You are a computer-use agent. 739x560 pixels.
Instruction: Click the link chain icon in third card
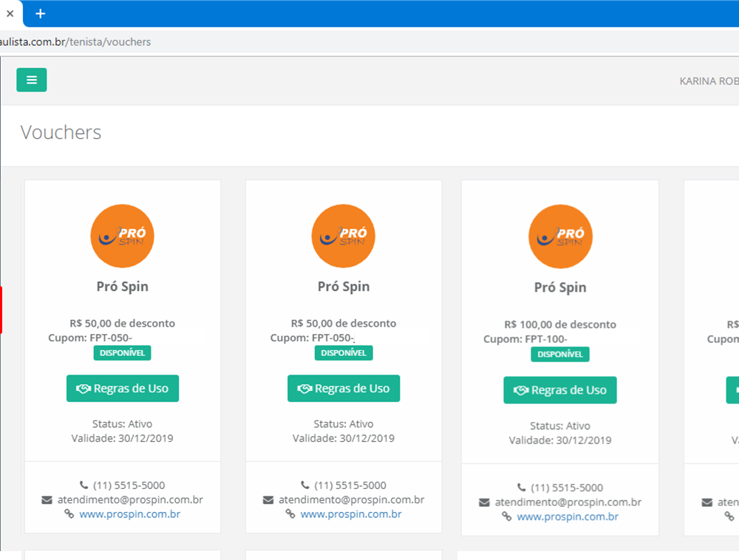tap(506, 517)
